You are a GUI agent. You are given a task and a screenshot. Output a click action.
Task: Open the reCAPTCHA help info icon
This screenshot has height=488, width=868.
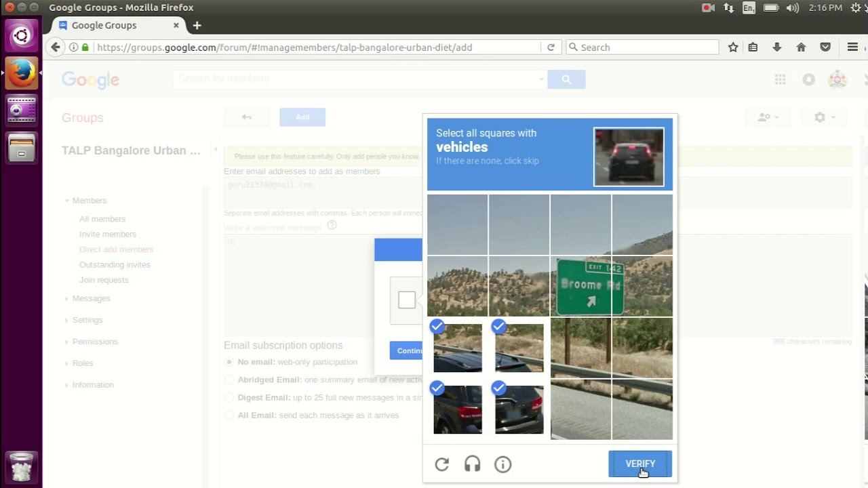point(502,464)
